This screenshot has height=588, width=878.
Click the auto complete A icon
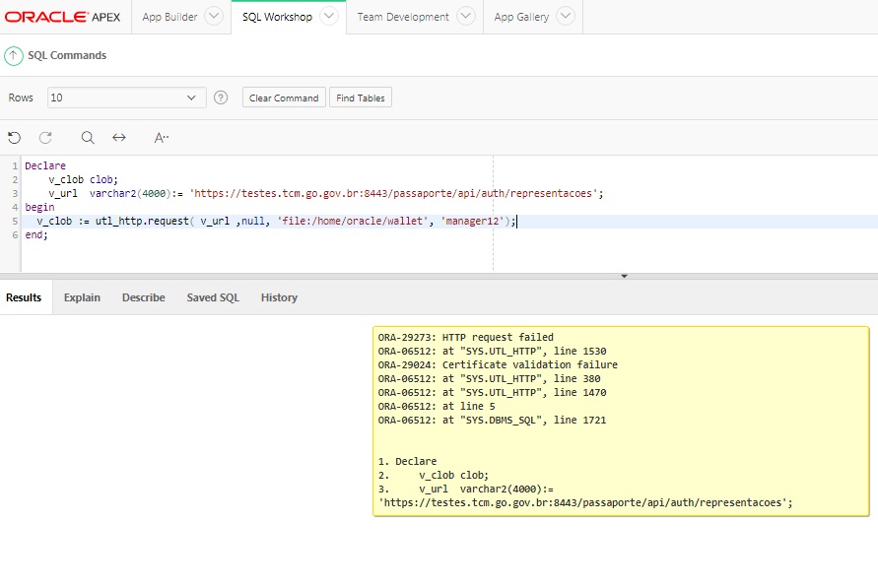[162, 138]
